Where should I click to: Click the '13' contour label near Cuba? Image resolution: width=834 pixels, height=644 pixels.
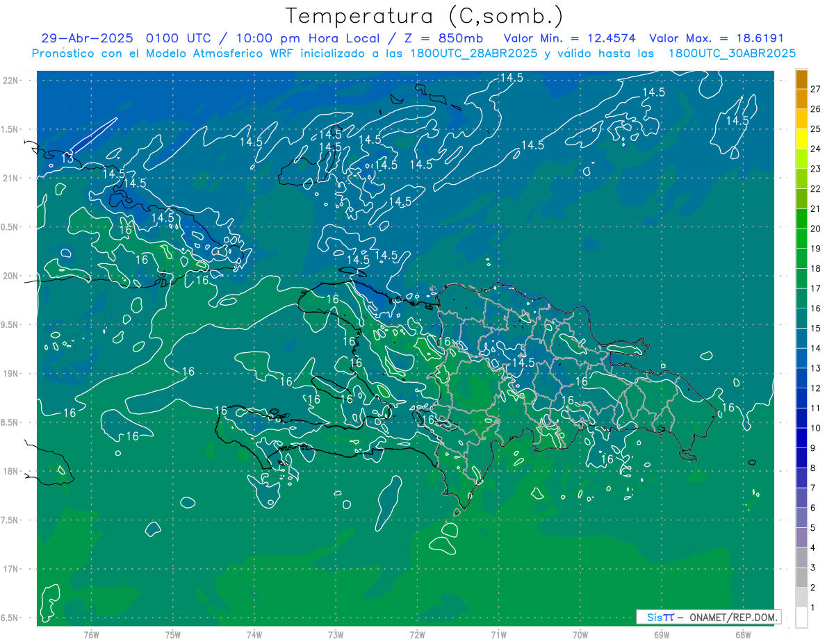click(67, 158)
